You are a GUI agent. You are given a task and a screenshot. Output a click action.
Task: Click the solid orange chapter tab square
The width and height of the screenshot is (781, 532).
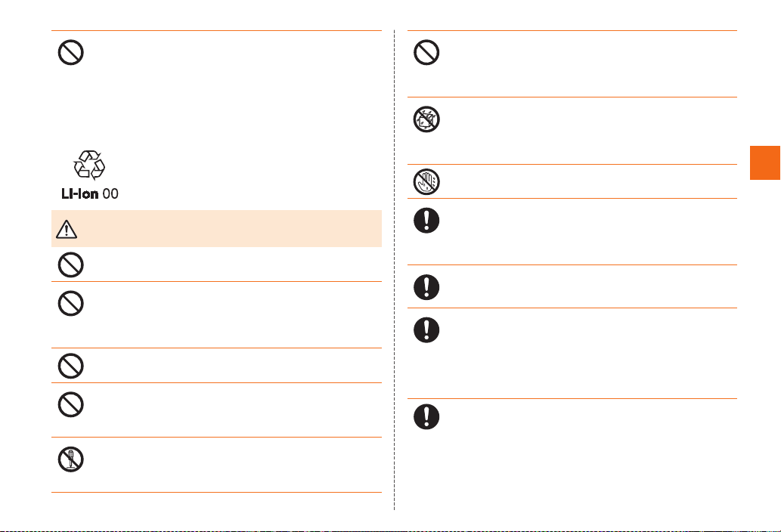765,162
